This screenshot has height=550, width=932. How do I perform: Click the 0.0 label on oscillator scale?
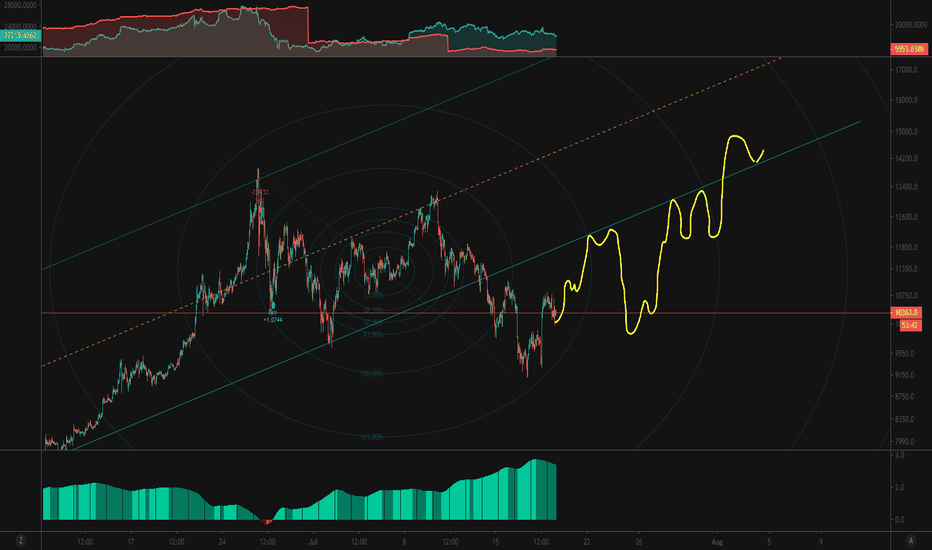click(900, 520)
